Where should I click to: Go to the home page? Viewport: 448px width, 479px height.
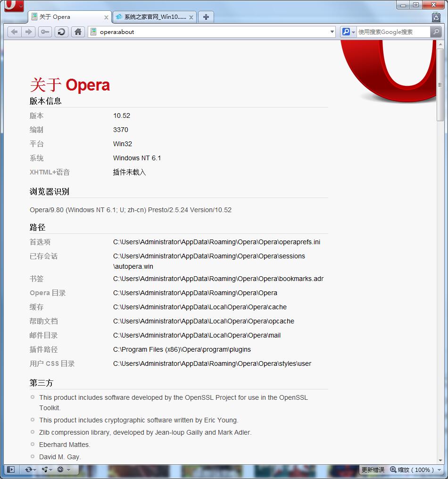coord(78,32)
